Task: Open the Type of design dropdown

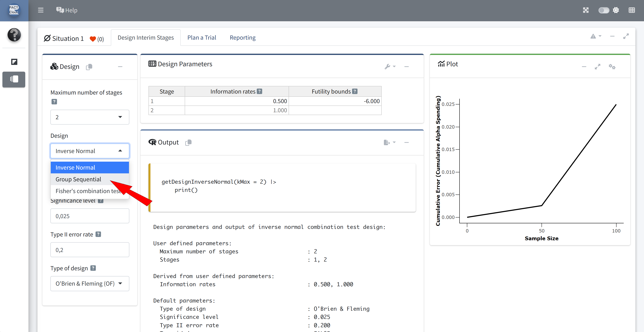Action: point(90,283)
